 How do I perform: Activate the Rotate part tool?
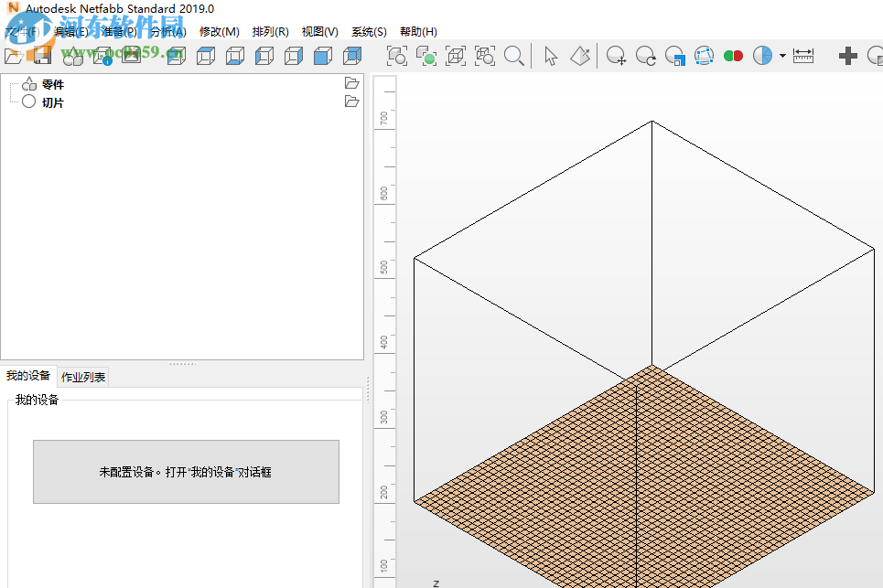(x=645, y=56)
